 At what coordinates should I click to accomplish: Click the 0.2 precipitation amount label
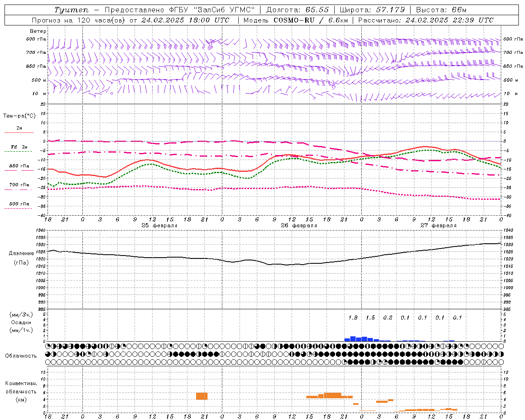coord(388,317)
